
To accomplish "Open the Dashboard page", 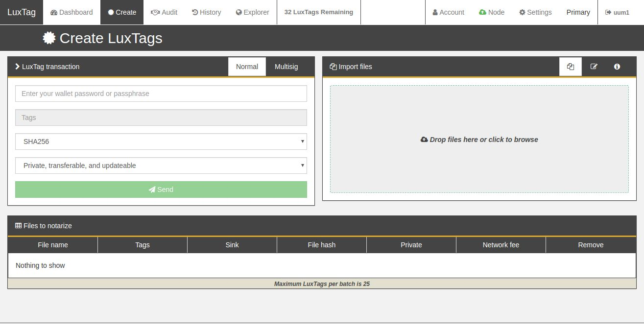I will (72, 12).
